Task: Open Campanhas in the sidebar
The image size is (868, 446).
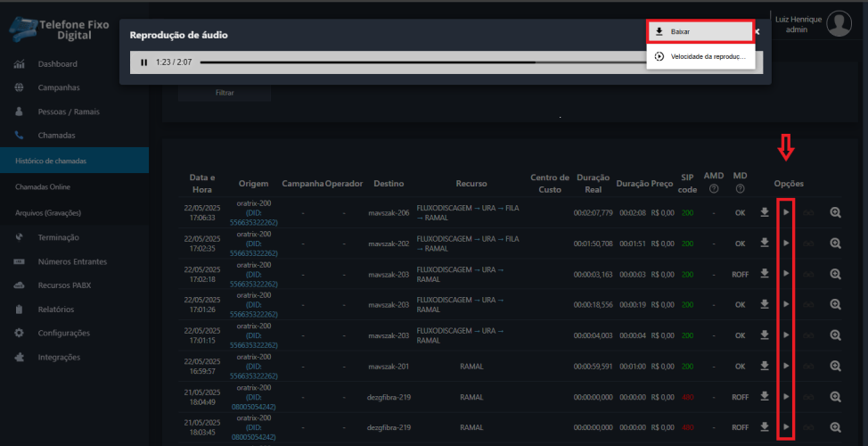Action: tap(58, 87)
